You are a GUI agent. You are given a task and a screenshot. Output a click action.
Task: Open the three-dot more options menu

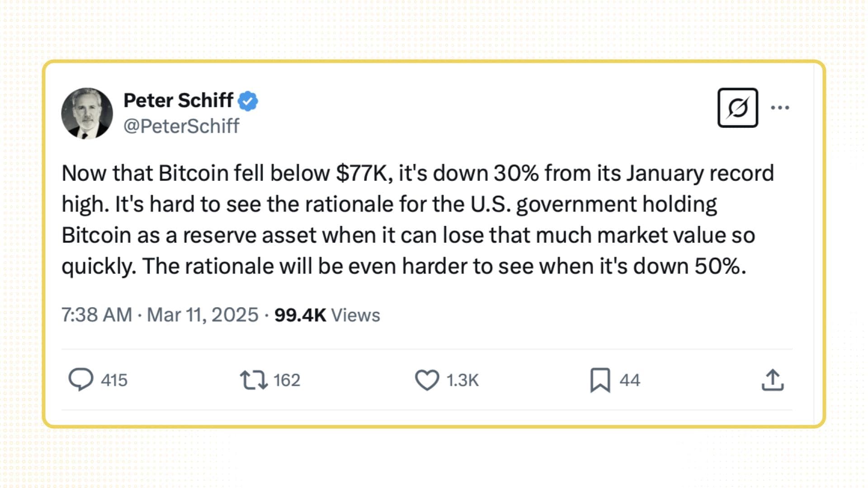pyautogui.click(x=780, y=108)
